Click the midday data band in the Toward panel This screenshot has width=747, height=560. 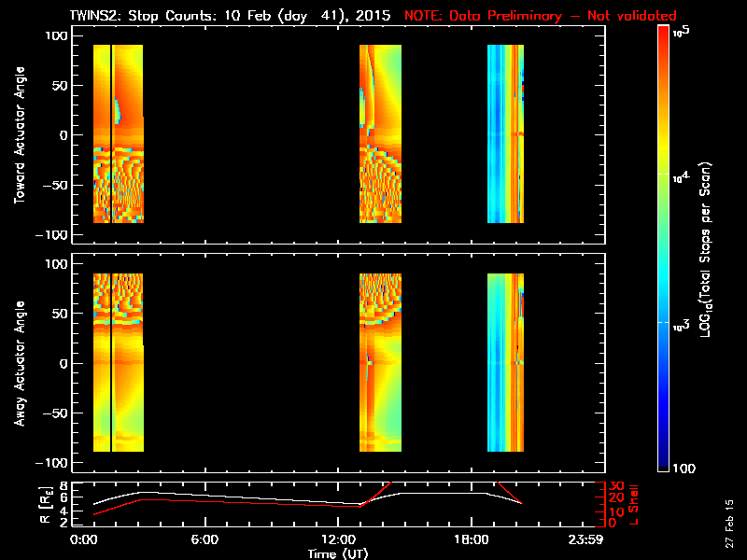[x=380, y=133]
